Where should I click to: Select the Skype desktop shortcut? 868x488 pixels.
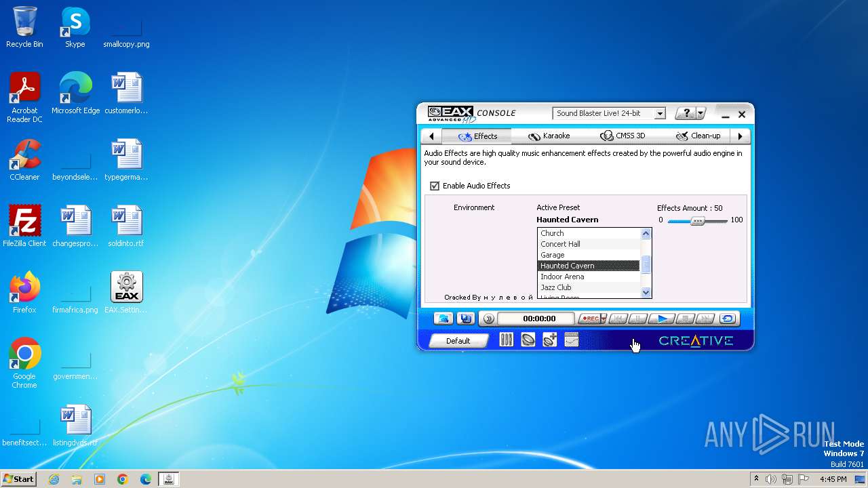[x=75, y=28]
